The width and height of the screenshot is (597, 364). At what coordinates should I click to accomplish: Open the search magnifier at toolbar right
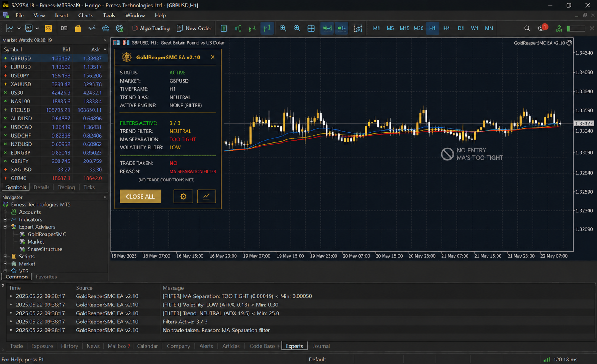point(527,28)
